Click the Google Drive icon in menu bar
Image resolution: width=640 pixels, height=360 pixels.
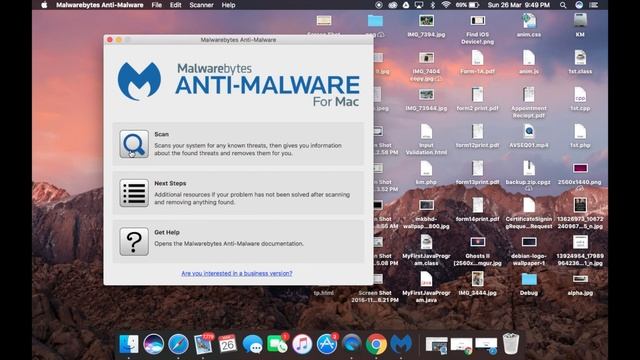[x=406, y=5]
